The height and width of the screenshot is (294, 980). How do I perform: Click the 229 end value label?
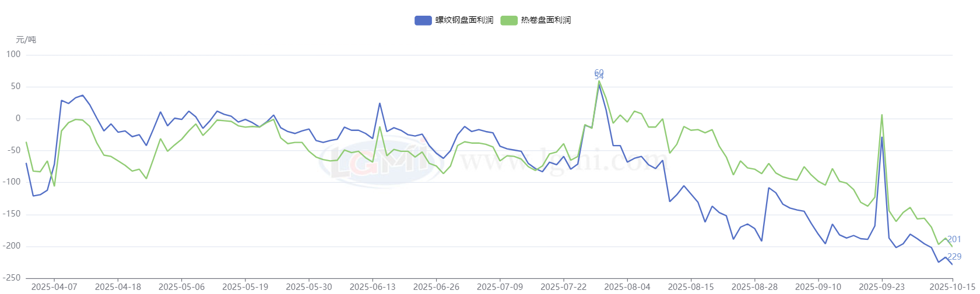click(954, 257)
